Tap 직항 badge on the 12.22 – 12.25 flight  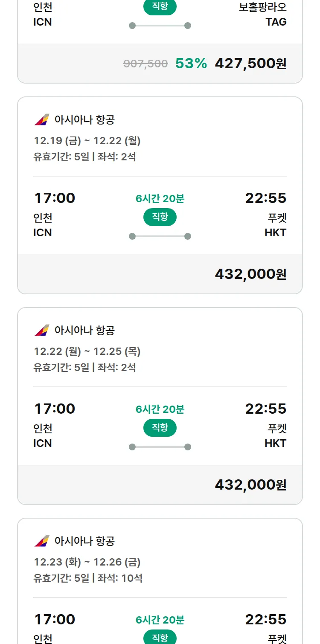(160, 428)
